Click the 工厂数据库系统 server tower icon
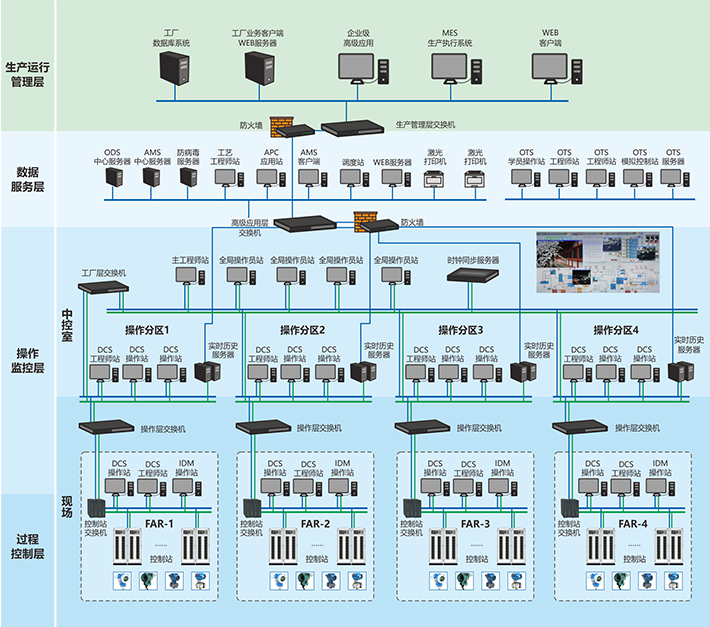Screen dimensions: 710x627 tap(176, 68)
